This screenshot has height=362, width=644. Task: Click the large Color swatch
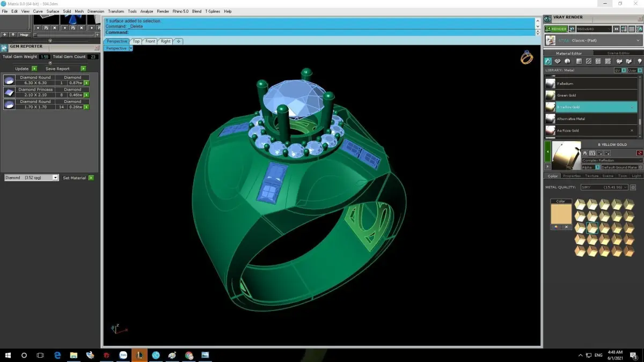coord(561,213)
